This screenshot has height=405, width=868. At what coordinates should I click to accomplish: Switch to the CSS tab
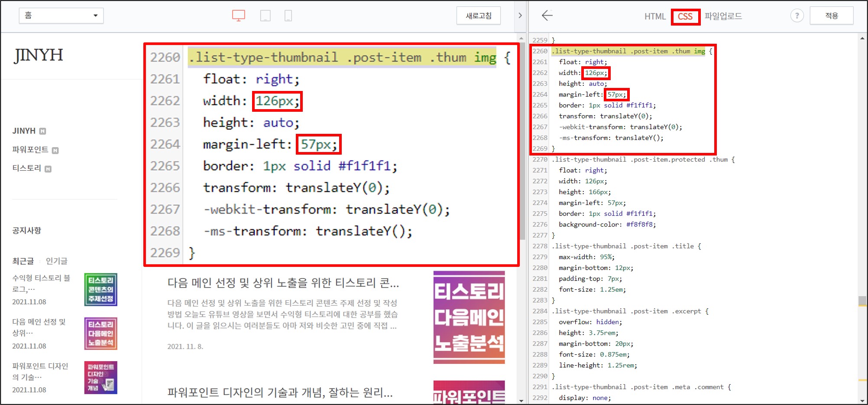(x=685, y=16)
